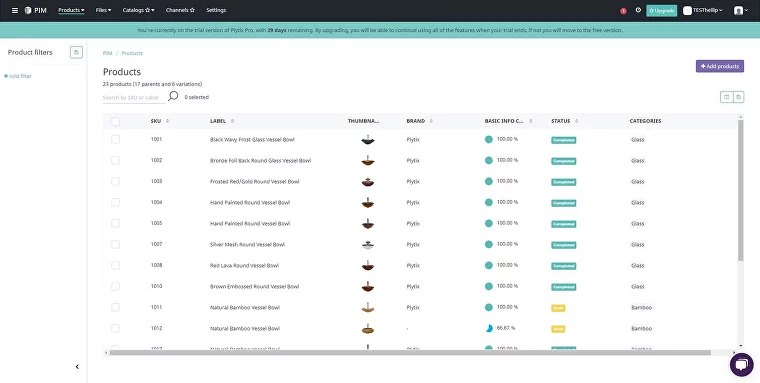Open the Files dropdown menu
This screenshot has height=383, width=760.
[x=103, y=10]
